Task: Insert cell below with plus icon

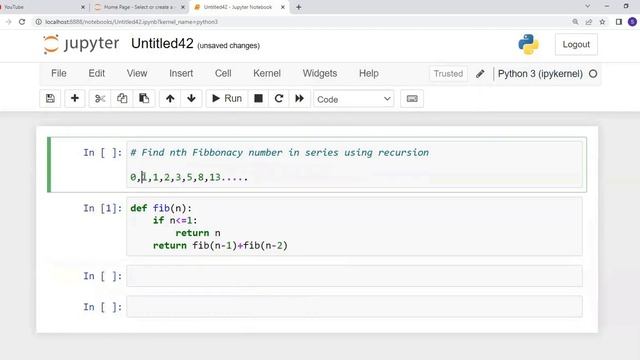Action: [x=75, y=98]
